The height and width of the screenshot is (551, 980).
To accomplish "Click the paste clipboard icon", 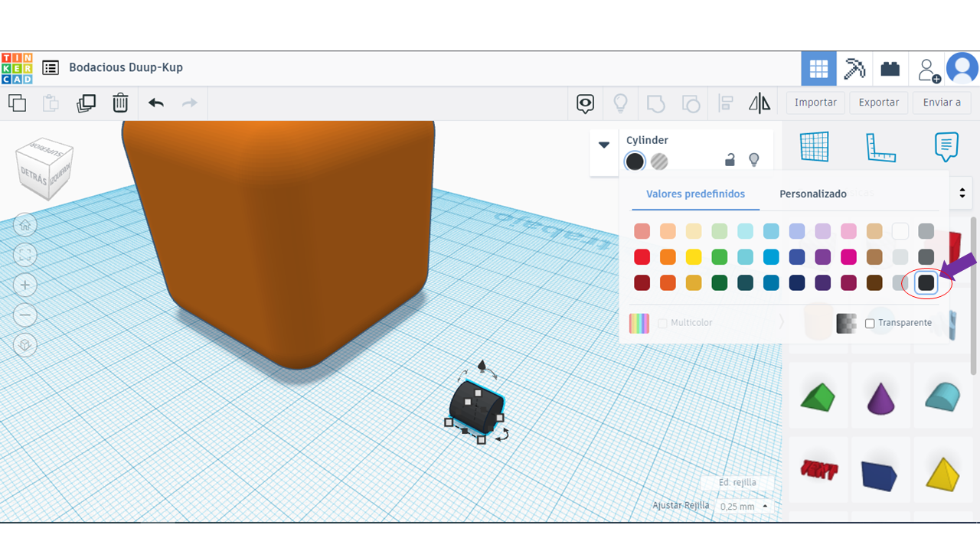I will (51, 103).
